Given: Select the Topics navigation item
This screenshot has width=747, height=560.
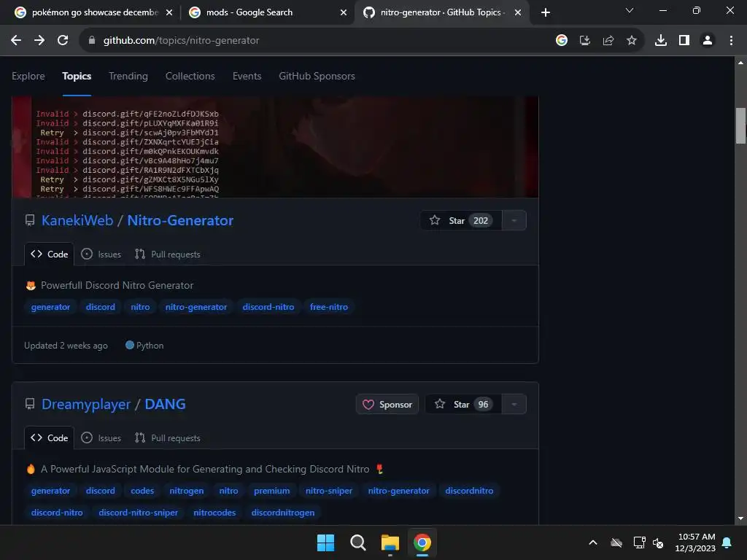Looking at the screenshot, I should click(x=77, y=76).
